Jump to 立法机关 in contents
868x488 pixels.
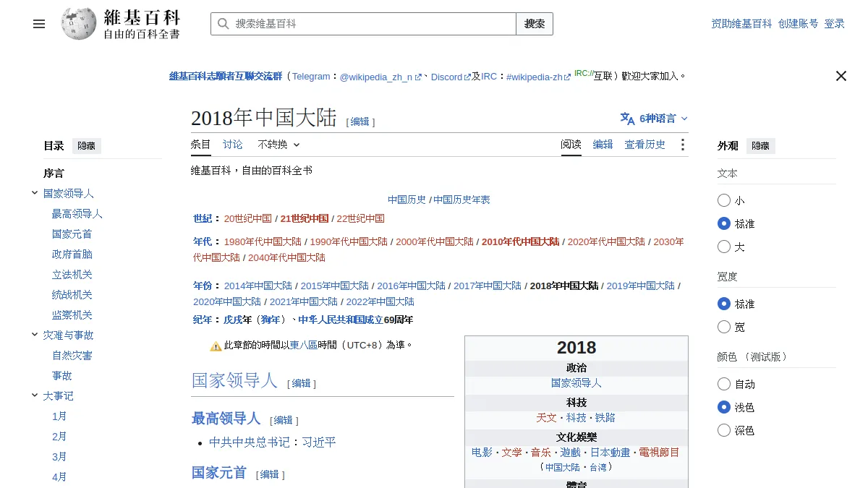pos(72,275)
